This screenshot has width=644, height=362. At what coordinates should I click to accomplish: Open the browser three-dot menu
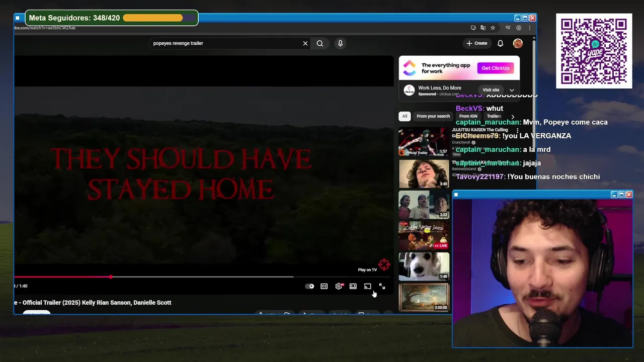[x=529, y=28]
